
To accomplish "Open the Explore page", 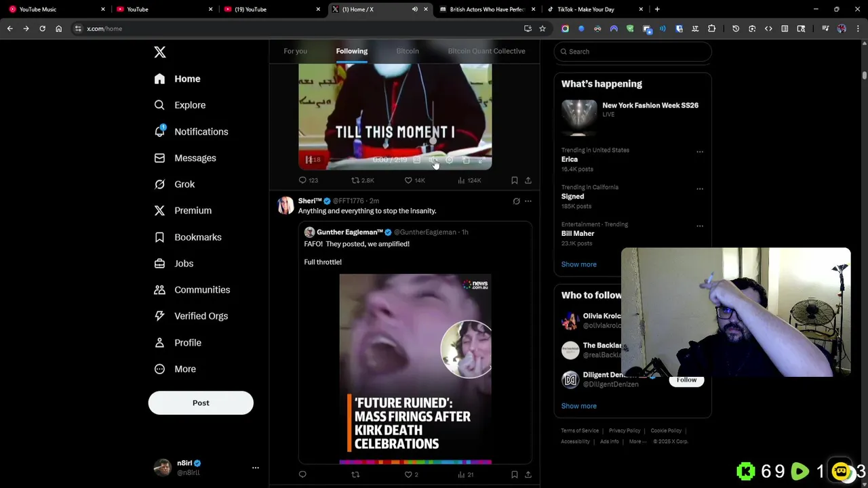I will coord(180,105).
